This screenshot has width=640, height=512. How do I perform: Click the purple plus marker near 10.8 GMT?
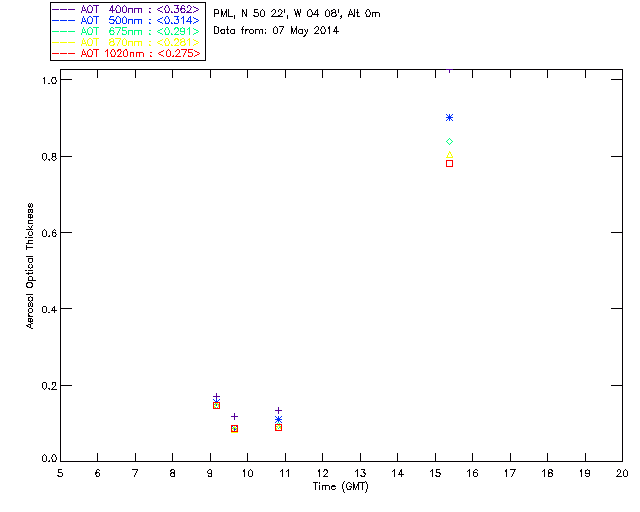(x=278, y=410)
